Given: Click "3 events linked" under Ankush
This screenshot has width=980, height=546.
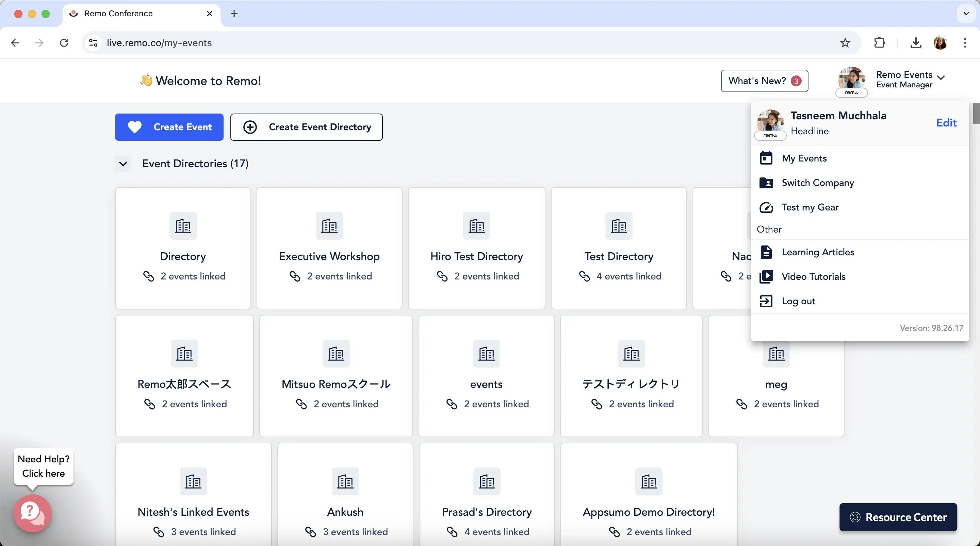Looking at the screenshot, I should click(x=355, y=532).
